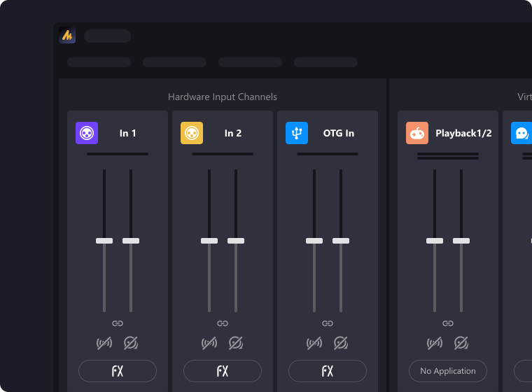Screen dimensions: 532x392
Task: Click the In 1 channel name label
Action: [127, 133]
